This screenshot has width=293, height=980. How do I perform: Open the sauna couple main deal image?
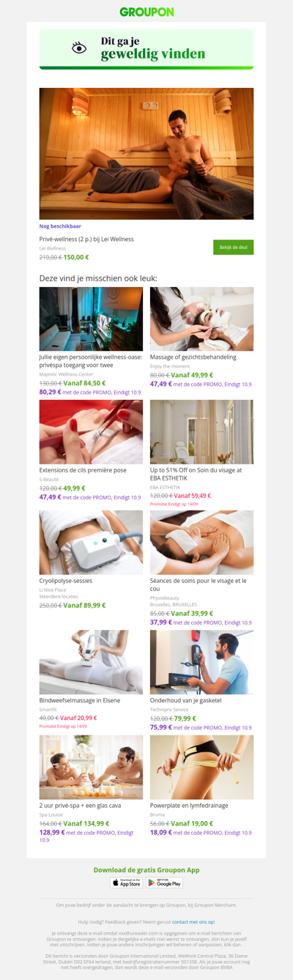(146, 154)
